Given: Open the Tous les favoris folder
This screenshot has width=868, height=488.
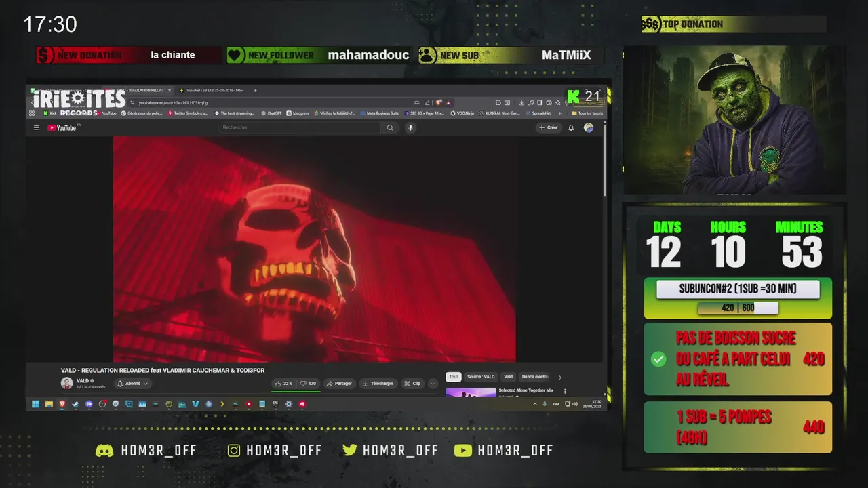Looking at the screenshot, I should click(588, 113).
